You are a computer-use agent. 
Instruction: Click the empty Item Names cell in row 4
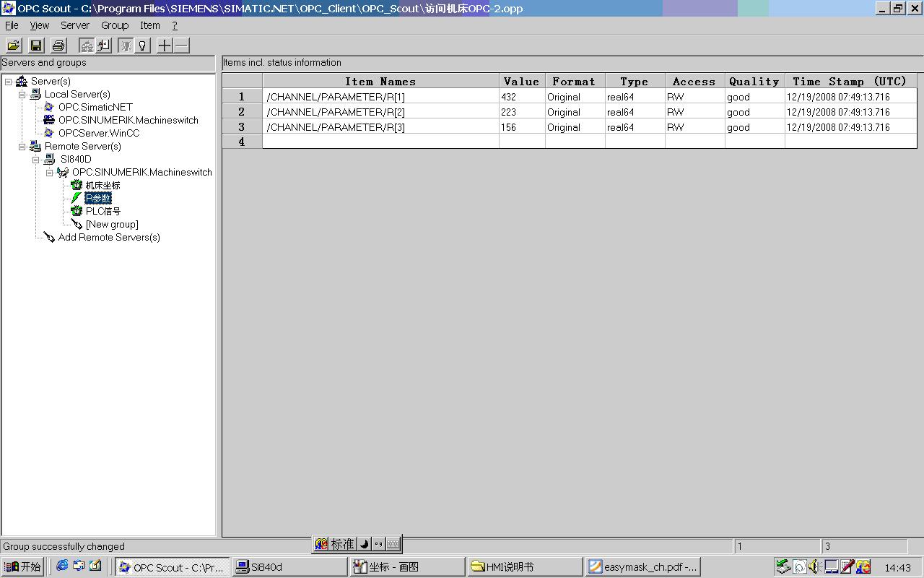point(380,142)
